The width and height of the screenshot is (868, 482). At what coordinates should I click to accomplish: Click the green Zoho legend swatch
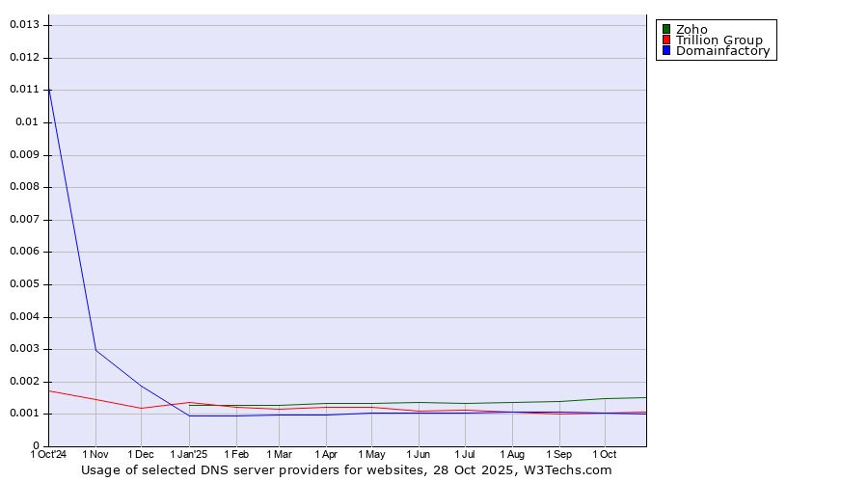pos(665,29)
